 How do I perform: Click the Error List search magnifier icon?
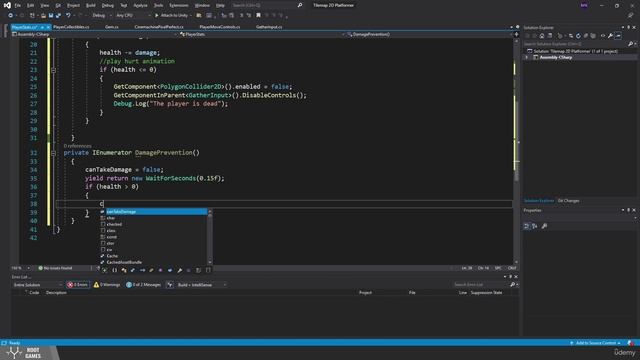click(513, 284)
